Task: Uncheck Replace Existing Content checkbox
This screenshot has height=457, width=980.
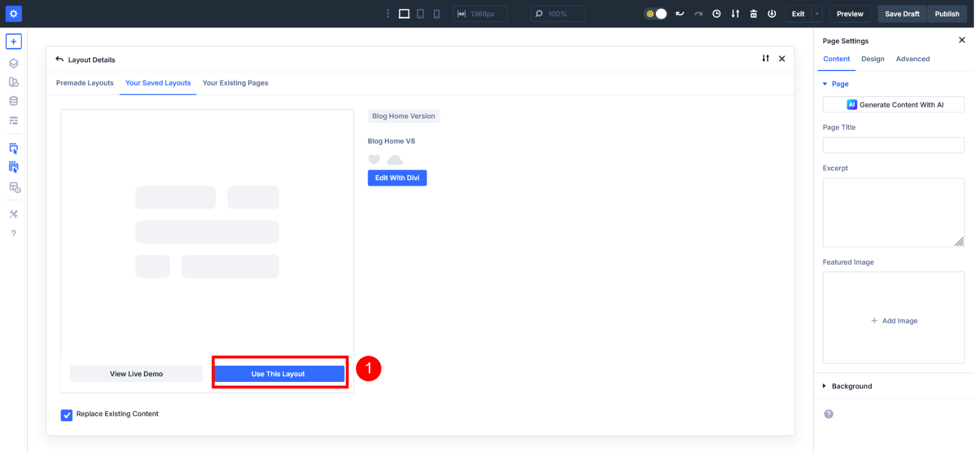Action: (x=66, y=415)
